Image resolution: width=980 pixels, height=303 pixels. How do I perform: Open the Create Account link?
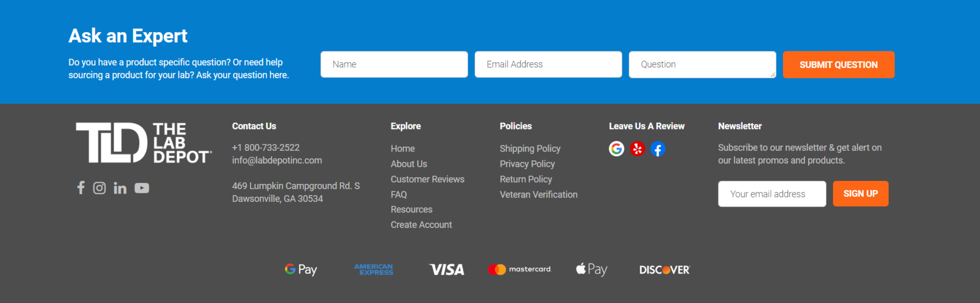click(421, 225)
